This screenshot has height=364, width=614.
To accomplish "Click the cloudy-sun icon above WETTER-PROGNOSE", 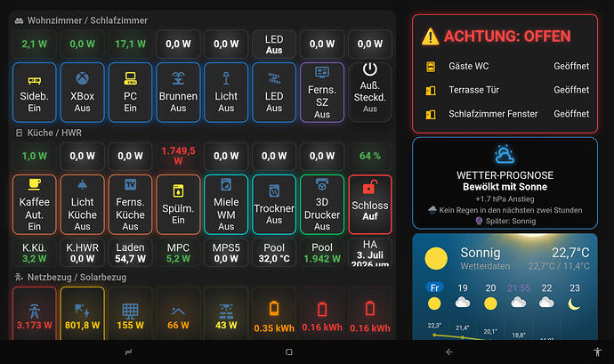I will pyautogui.click(x=505, y=154).
